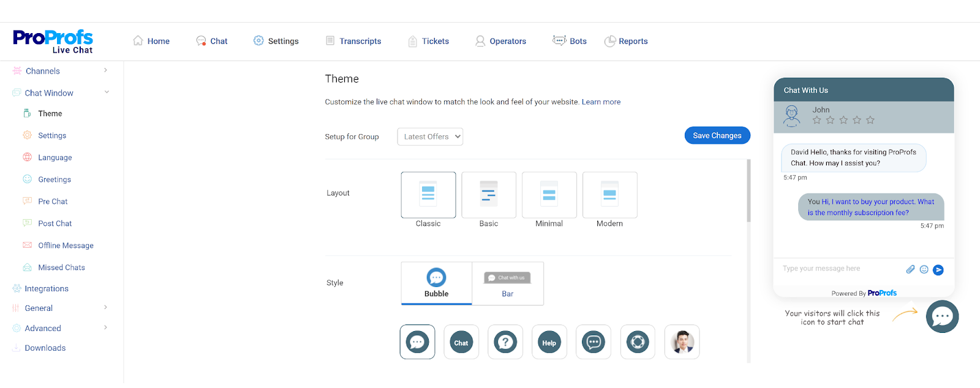Expand the Advanced sidebar section
Viewport: 980px width, 388px height.
pyautogui.click(x=61, y=329)
